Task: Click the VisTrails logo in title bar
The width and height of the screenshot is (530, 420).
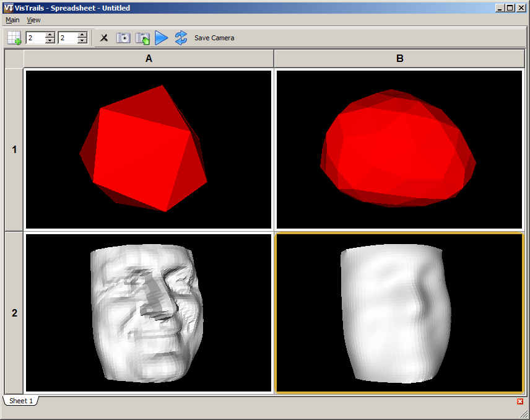Action: pyautogui.click(x=7, y=8)
